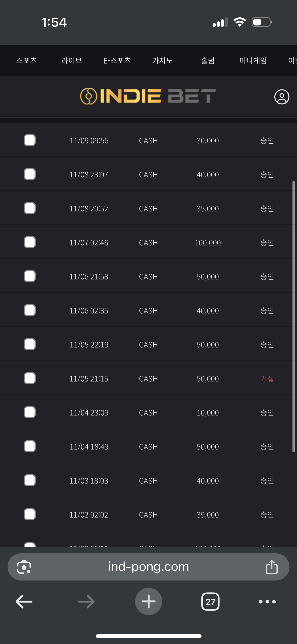Check the 11/09 09:56 row checkbox

[x=30, y=140]
